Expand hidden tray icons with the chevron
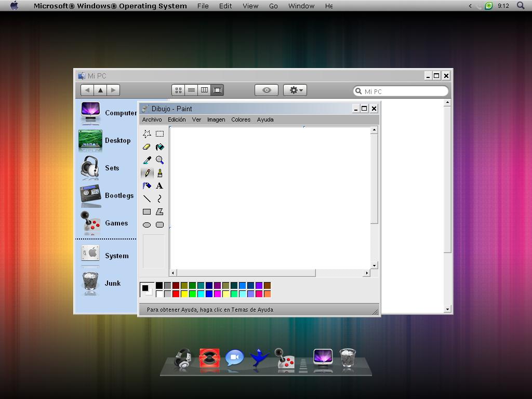Image resolution: width=532 pixels, height=399 pixels. pyautogui.click(x=470, y=6)
